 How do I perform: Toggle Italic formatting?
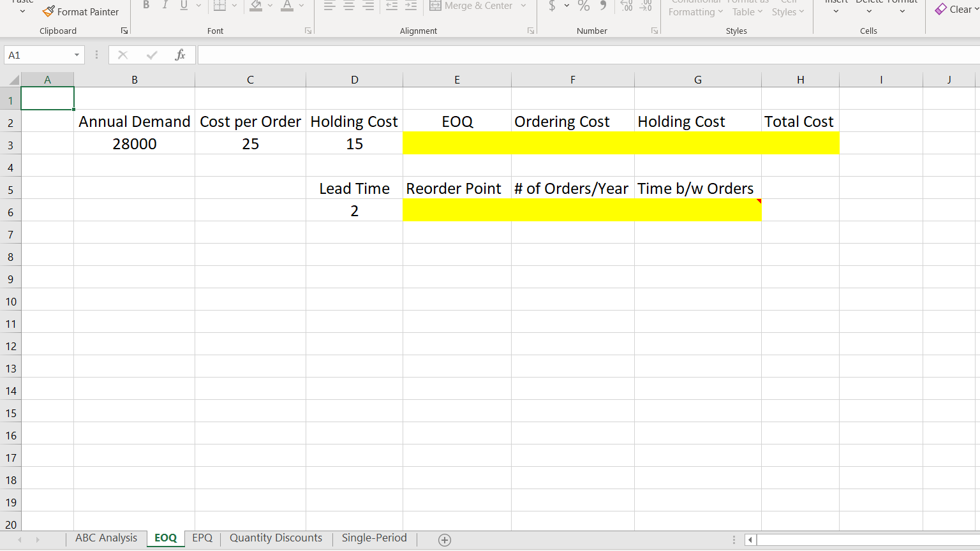(165, 4)
